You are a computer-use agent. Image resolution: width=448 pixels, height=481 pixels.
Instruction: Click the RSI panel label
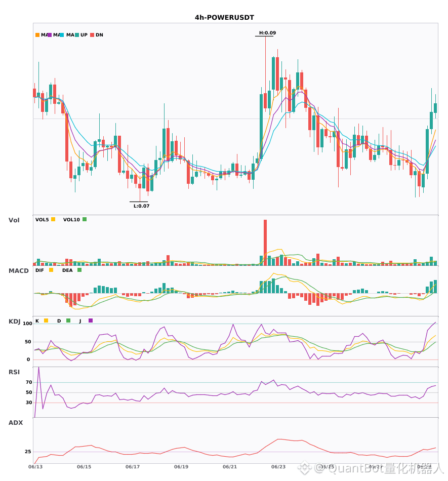14,372
